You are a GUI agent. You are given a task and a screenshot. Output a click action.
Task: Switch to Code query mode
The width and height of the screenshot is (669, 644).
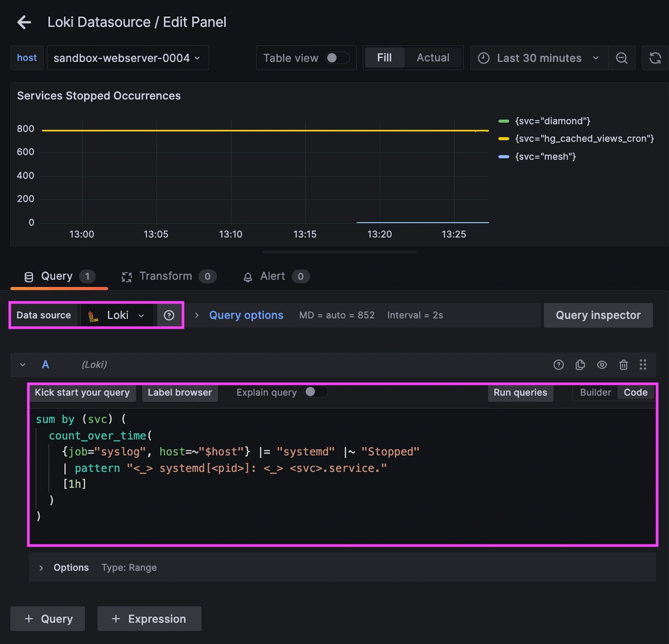tap(636, 393)
